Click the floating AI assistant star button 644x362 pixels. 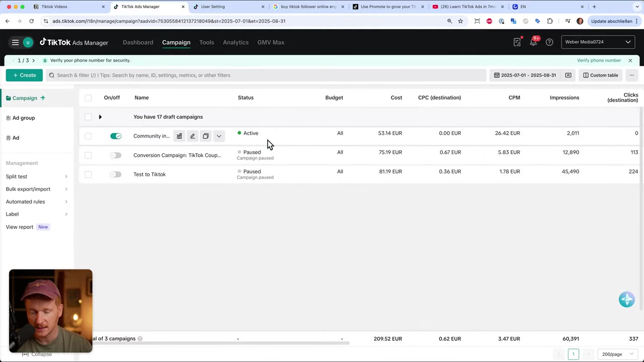(x=626, y=300)
